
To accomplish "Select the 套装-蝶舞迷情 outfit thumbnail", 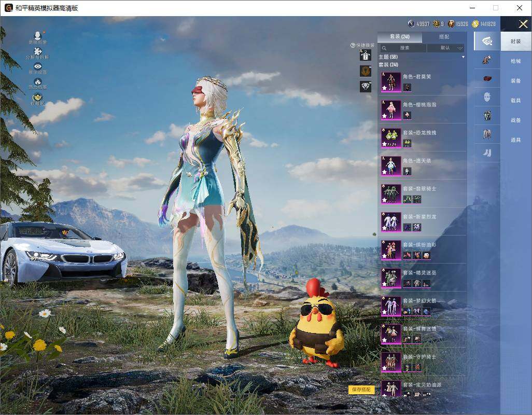I will pyautogui.click(x=391, y=334).
